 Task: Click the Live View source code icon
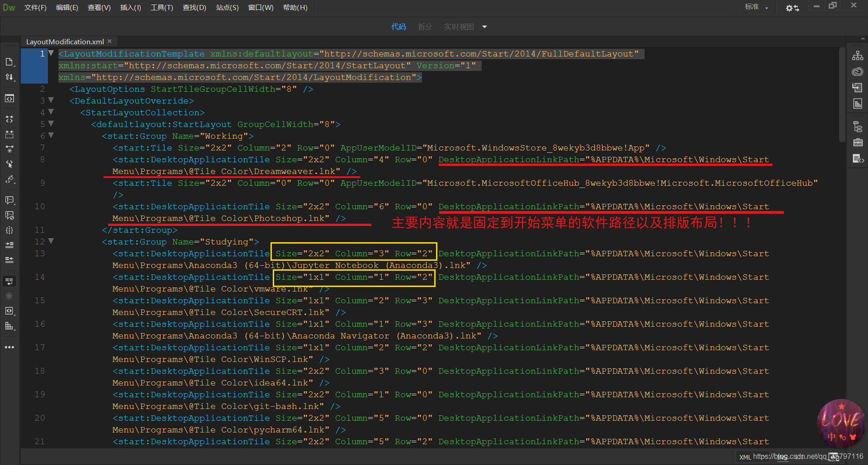click(9, 99)
